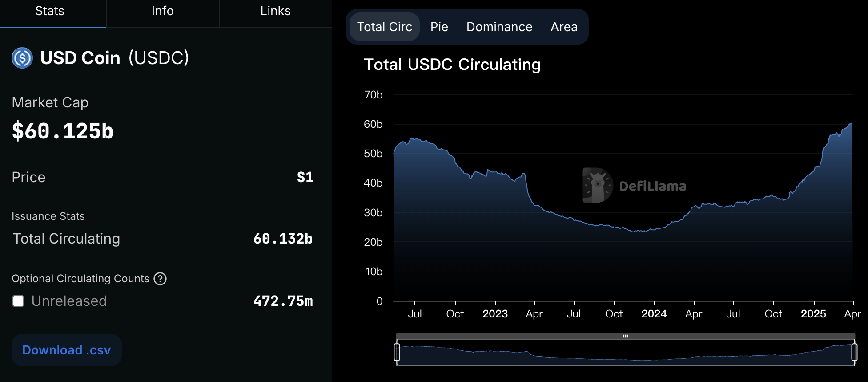
Task: Click the 2023 label on time axis
Action: click(495, 314)
